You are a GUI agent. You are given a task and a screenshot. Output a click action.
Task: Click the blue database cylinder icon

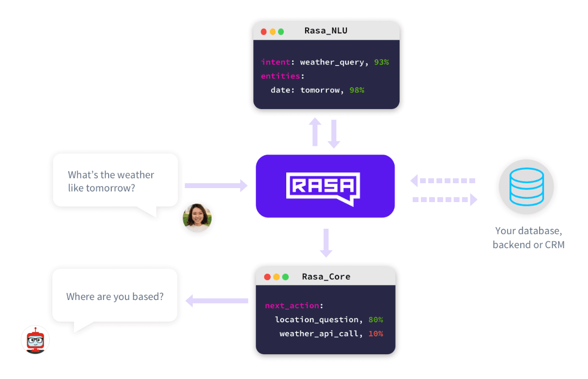526,187
